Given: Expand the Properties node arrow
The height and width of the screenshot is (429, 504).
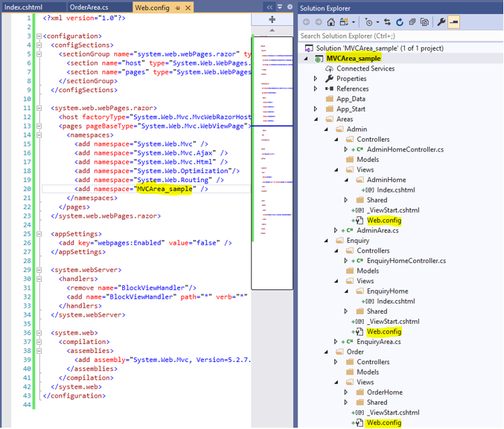Looking at the screenshot, I should point(316,78).
